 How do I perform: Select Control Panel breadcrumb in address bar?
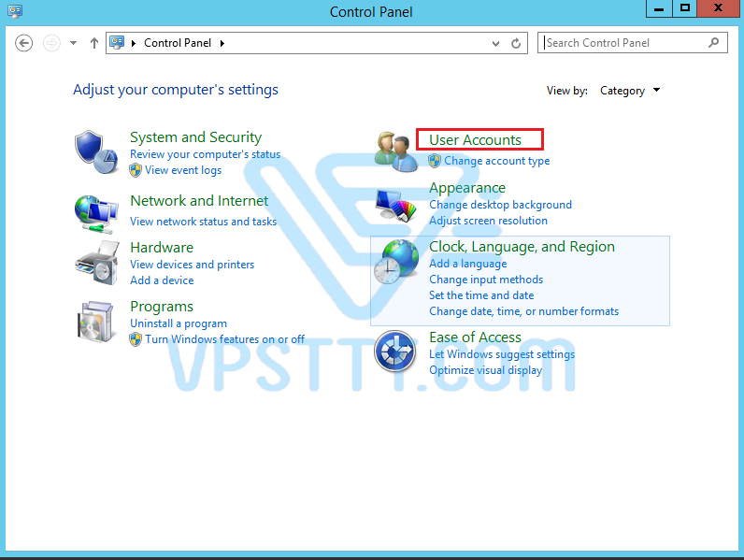(x=178, y=43)
